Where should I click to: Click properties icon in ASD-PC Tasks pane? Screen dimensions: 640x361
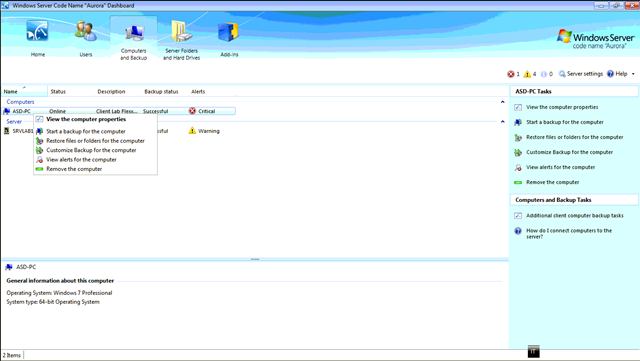518,107
